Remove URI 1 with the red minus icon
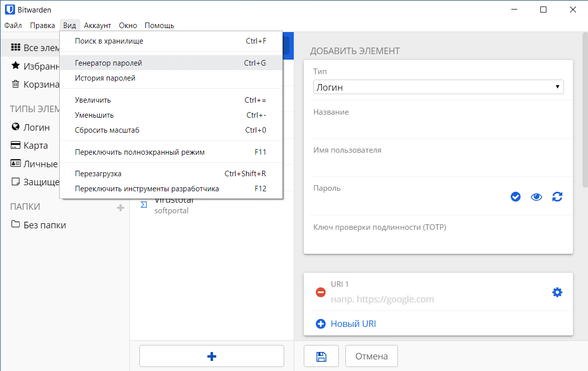 tap(321, 292)
